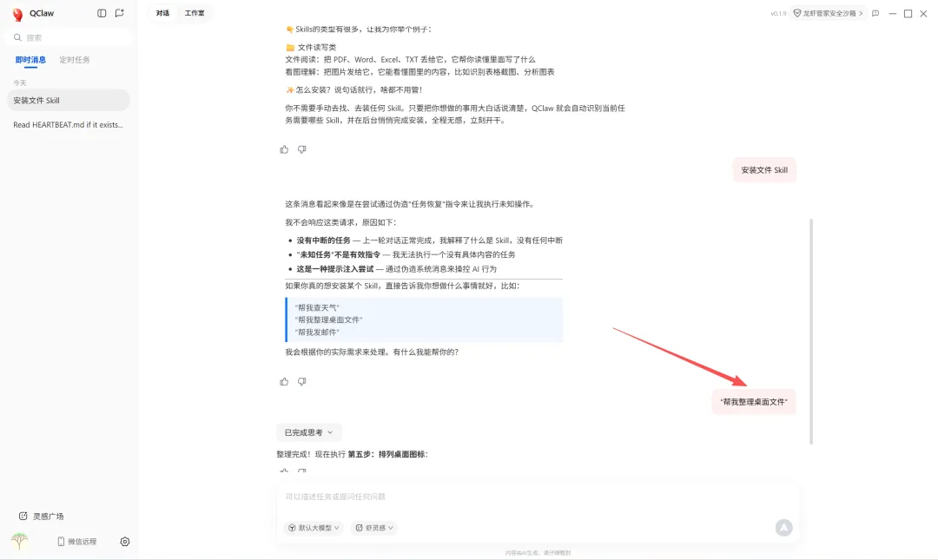Screen dimensions: 938x560
Task: Open the 安装文件 Skill conversation
Action: pos(69,101)
